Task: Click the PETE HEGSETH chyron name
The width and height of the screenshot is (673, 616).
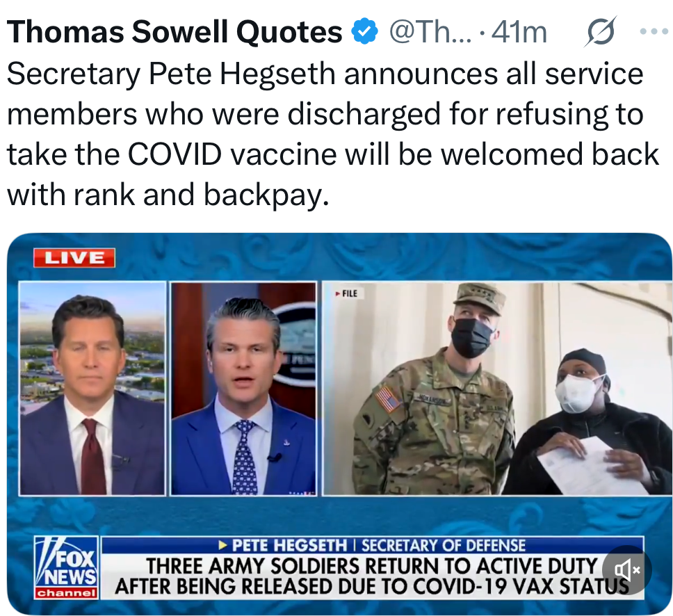Action: (x=289, y=546)
